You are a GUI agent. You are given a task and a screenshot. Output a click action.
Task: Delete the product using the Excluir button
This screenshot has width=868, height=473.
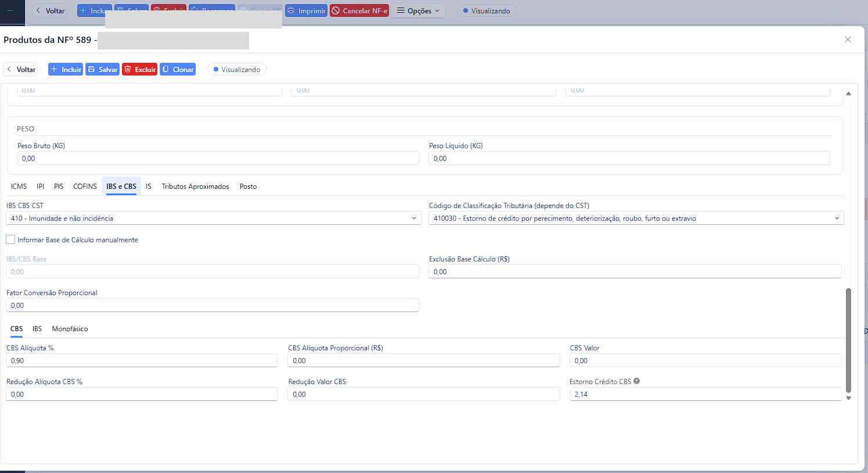pos(139,69)
